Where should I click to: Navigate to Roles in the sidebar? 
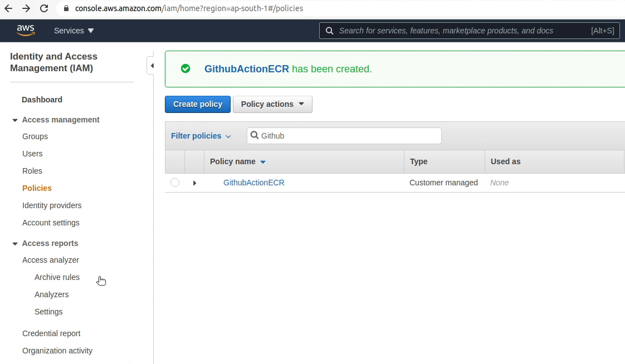click(x=32, y=171)
